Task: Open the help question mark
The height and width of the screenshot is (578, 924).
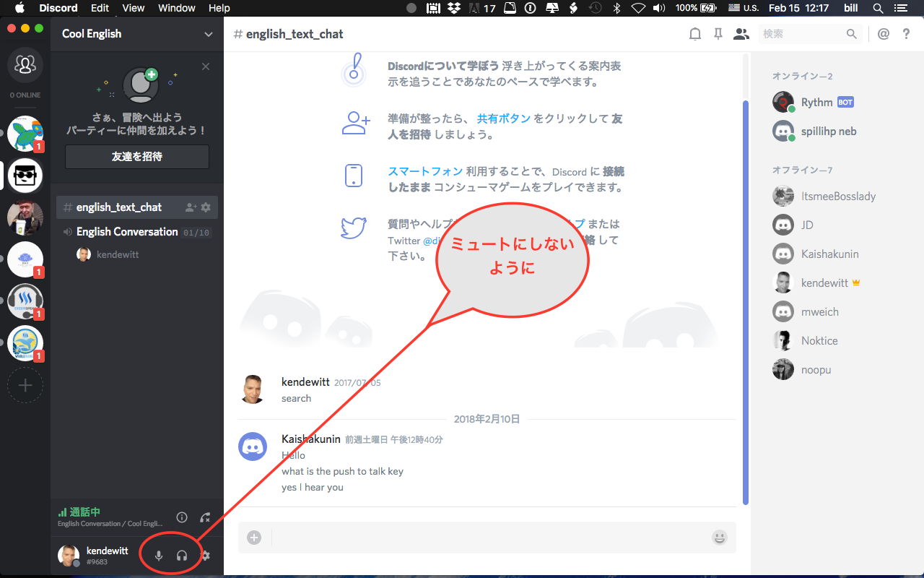Action: [x=907, y=34]
